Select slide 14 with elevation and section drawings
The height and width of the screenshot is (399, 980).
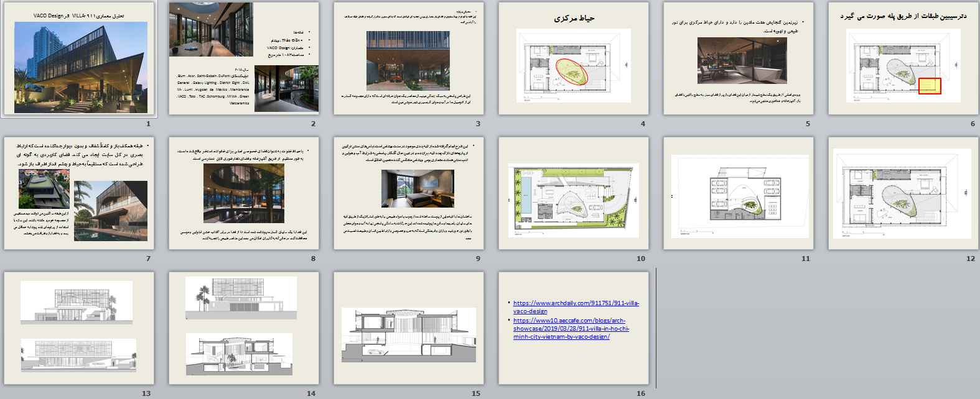click(244, 328)
